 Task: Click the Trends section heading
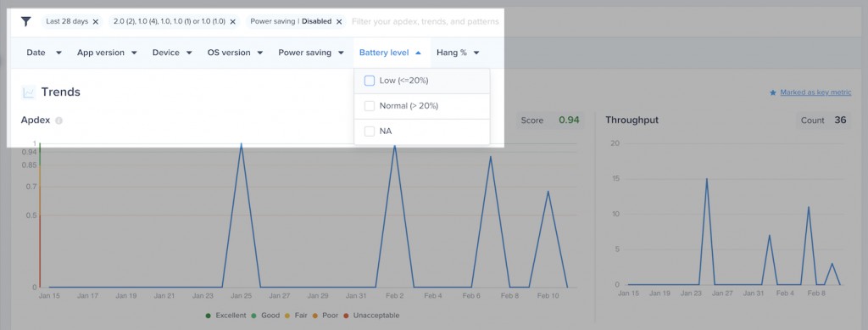pyautogui.click(x=61, y=92)
